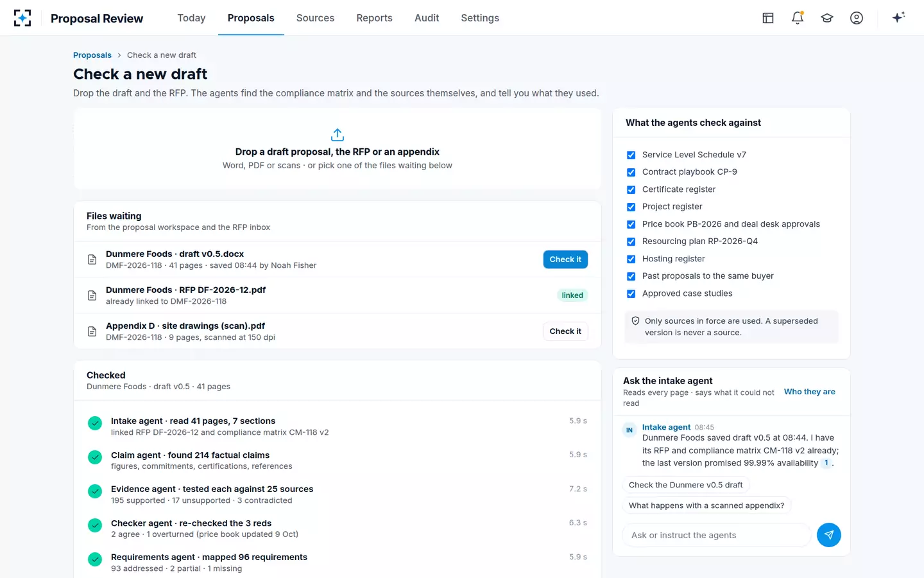
Task: Open the Settings tab
Action: 480,18
